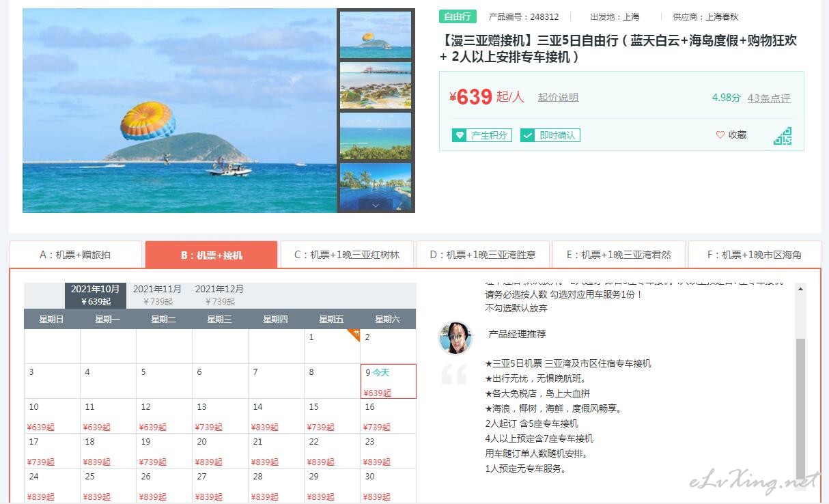829x504 pixels.
Task: Pick October 11 on the calendar
Action: coord(108,416)
